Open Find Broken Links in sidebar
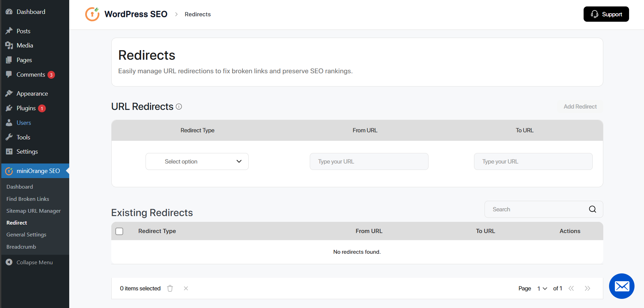 [x=27, y=199]
